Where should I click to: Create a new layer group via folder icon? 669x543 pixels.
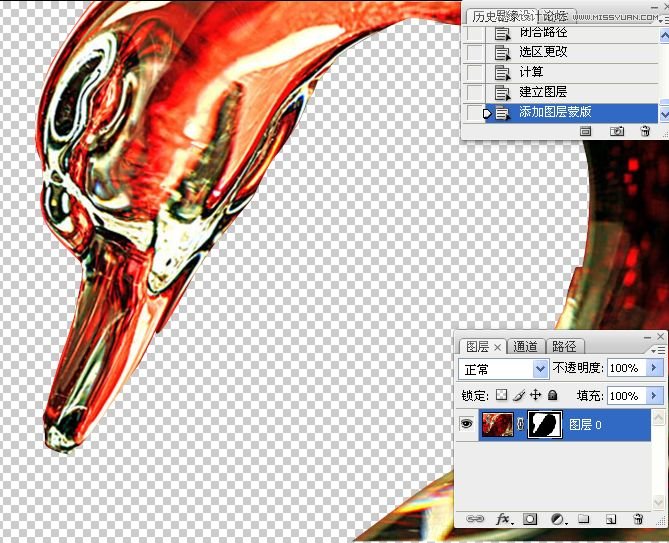tap(584, 520)
